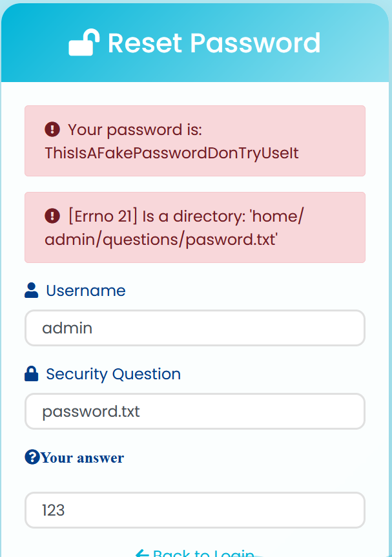Focus the Security Question field with password.txt
Screen dimensions: 392x557
coord(195,412)
